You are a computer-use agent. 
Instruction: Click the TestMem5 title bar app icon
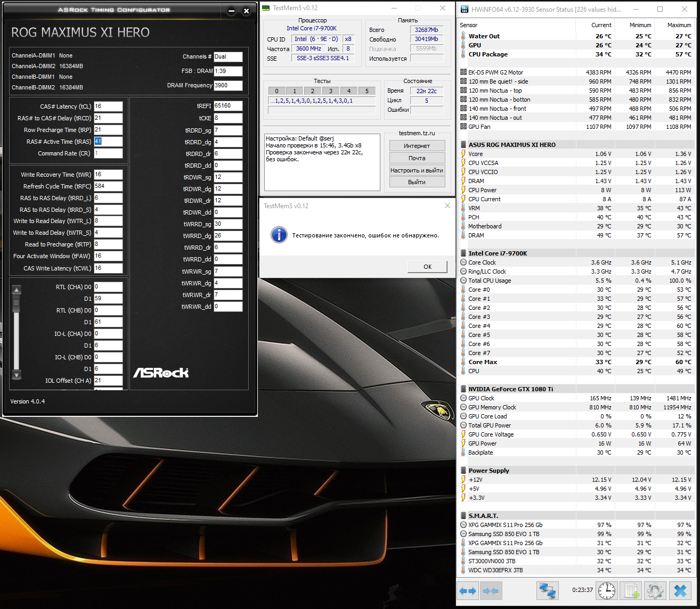(x=266, y=8)
